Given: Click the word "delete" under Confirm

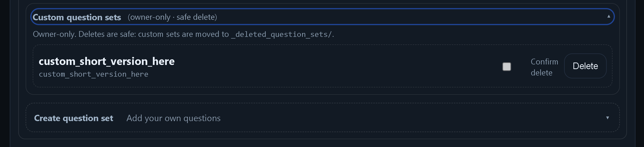Looking at the screenshot, I should point(541,73).
